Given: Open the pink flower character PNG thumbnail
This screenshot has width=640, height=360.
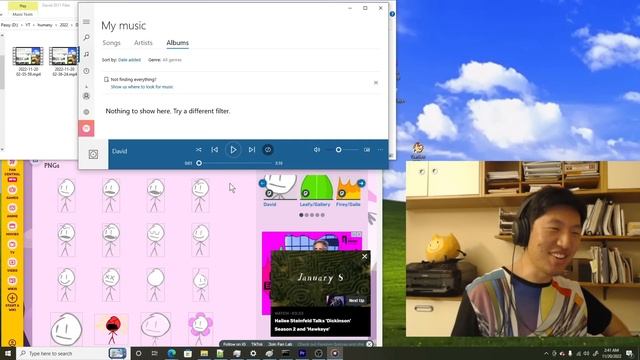Looking at the screenshot, I should click(200, 329).
